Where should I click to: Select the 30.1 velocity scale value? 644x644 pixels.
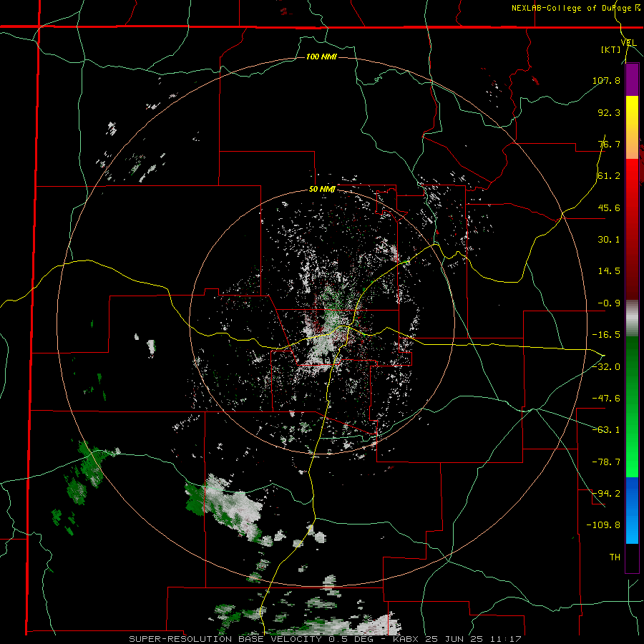click(609, 240)
